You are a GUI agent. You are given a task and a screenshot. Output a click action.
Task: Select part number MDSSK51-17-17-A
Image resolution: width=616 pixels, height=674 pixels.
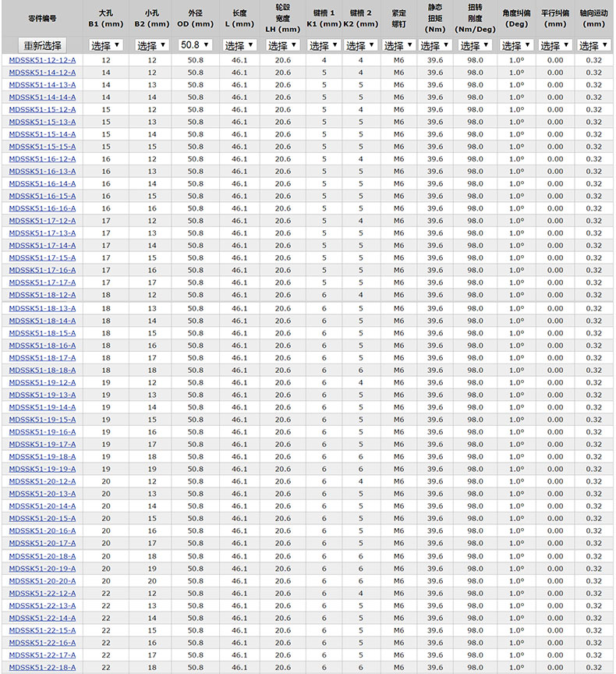point(42,282)
